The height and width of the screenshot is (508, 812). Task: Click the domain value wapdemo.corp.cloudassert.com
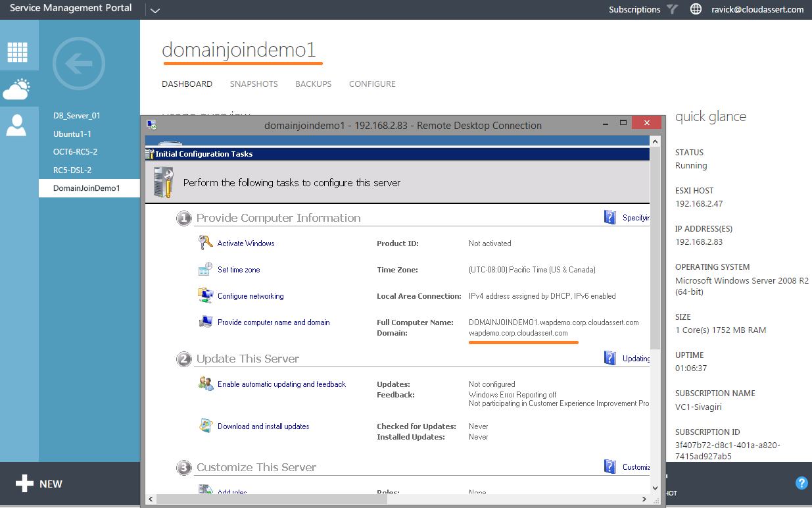click(518, 333)
